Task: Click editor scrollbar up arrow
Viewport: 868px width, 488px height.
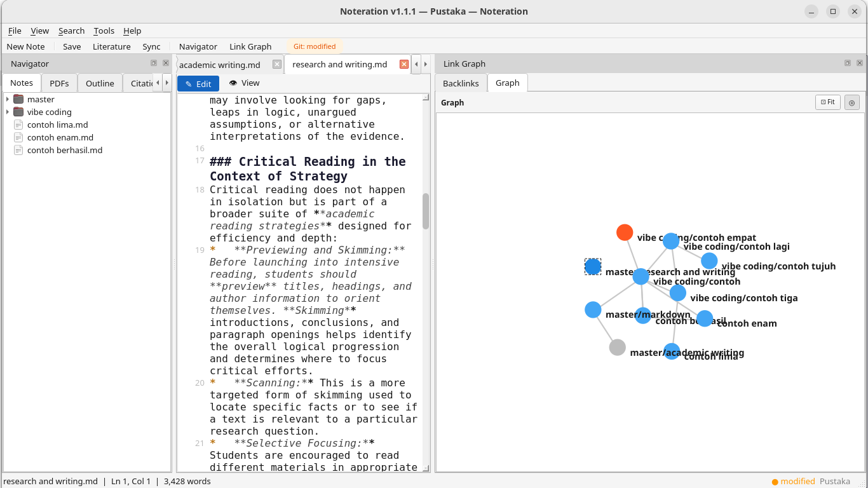Action: tap(426, 97)
